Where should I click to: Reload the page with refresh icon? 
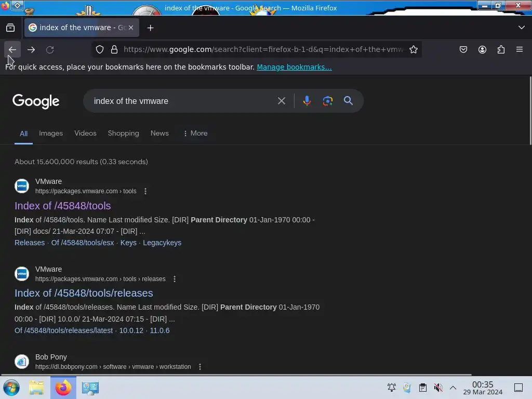(50, 49)
